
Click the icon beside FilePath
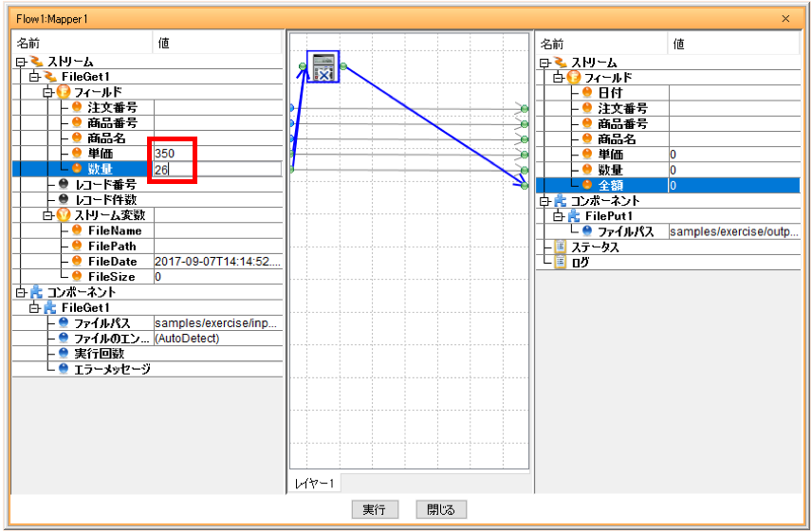point(77,246)
